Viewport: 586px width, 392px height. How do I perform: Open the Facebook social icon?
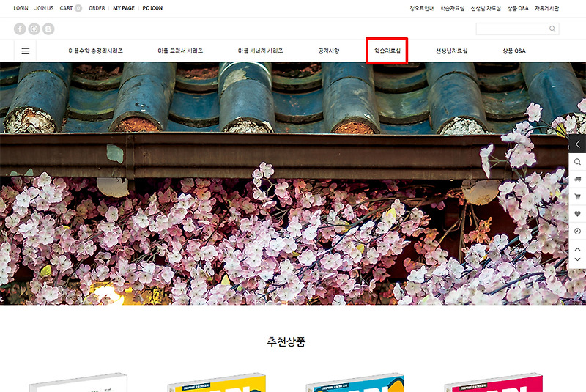(x=20, y=29)
